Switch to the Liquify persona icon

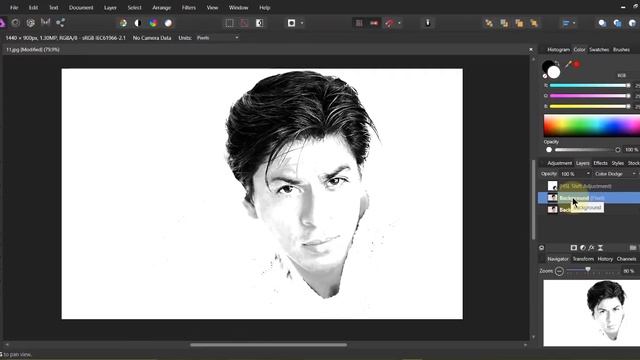click(16, 23)
